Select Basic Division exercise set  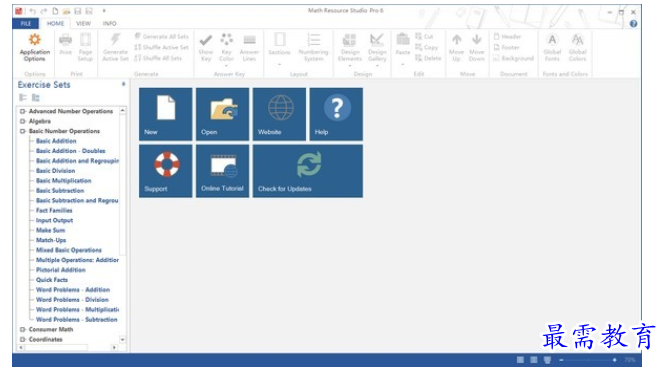(55, 171)
